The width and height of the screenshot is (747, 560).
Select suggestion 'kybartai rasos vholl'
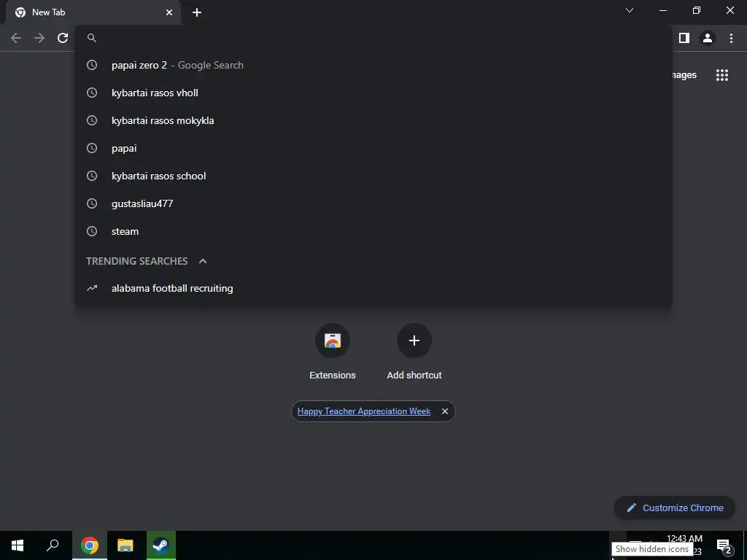(373, 93)
